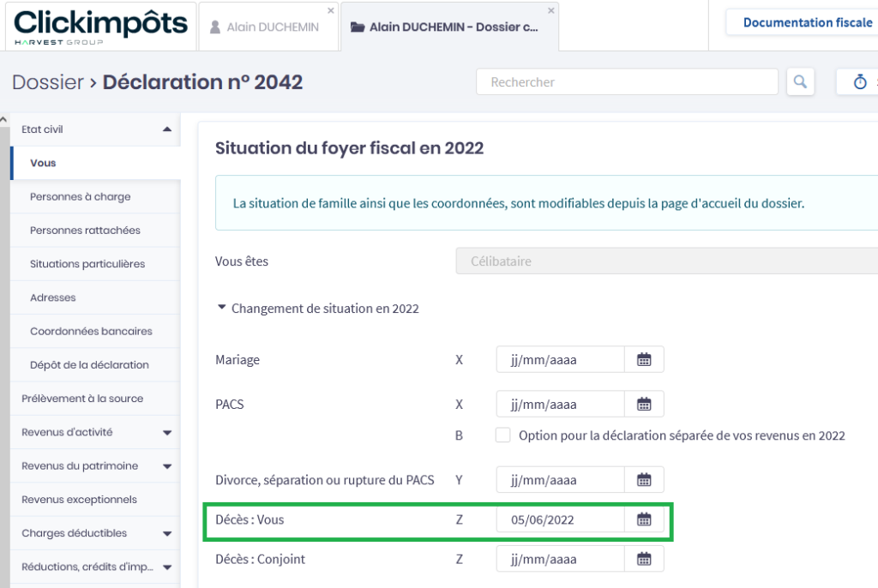The width and height of the screenshot is (878, 588).
Task: Open calendar for Décès : Conjoint date
Action: (644, 559)
